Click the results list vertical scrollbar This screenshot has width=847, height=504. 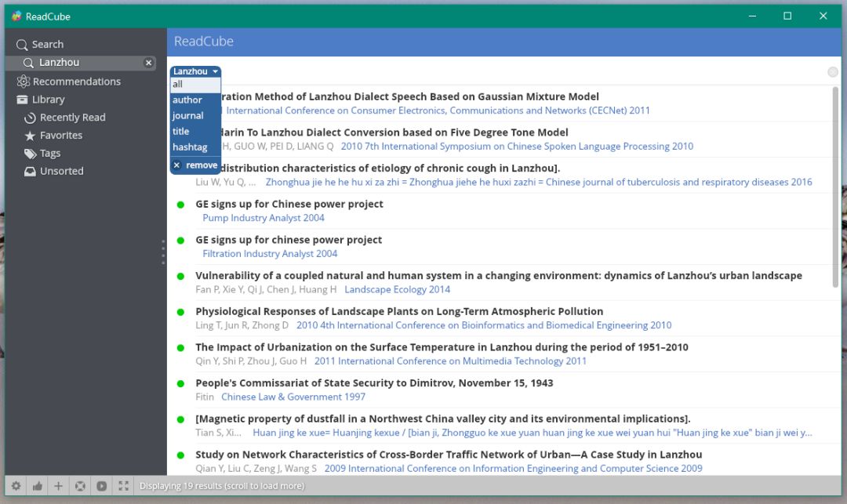pyautogui.click(x=836, y=187)
